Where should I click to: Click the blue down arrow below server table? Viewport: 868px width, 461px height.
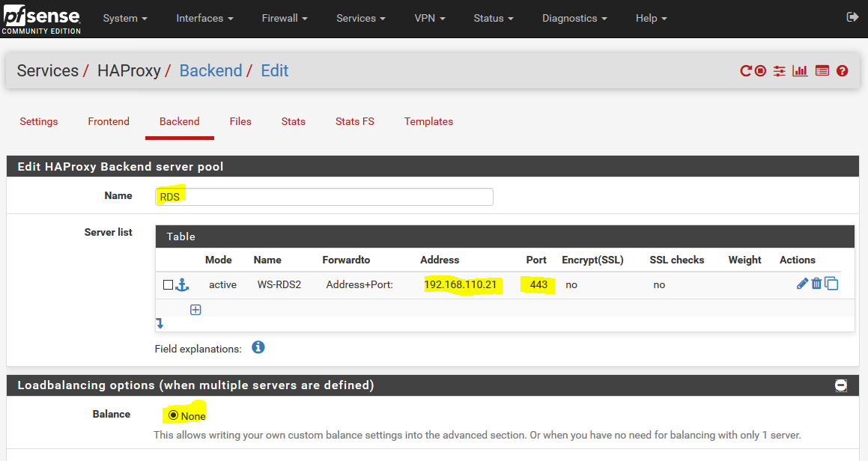160,323
